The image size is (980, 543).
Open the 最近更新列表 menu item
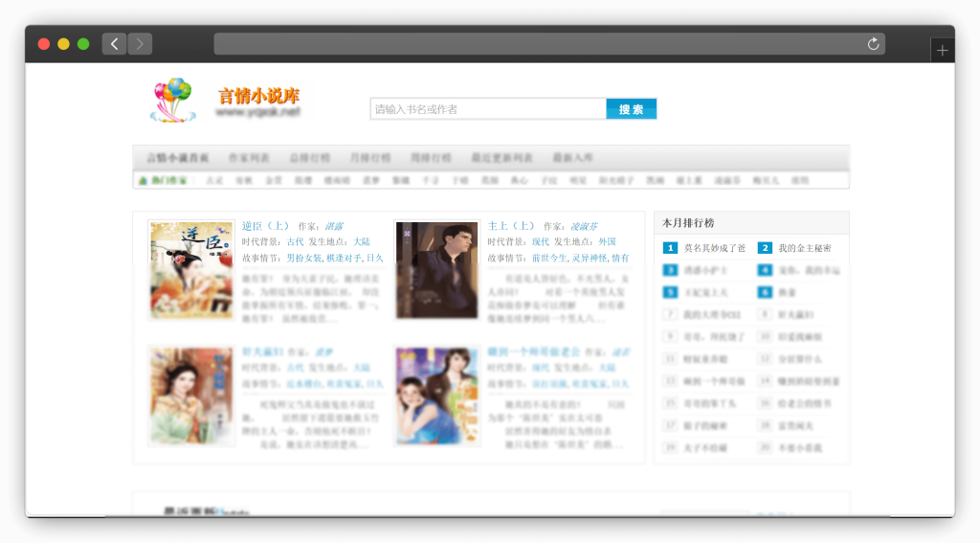coord(501,157)
